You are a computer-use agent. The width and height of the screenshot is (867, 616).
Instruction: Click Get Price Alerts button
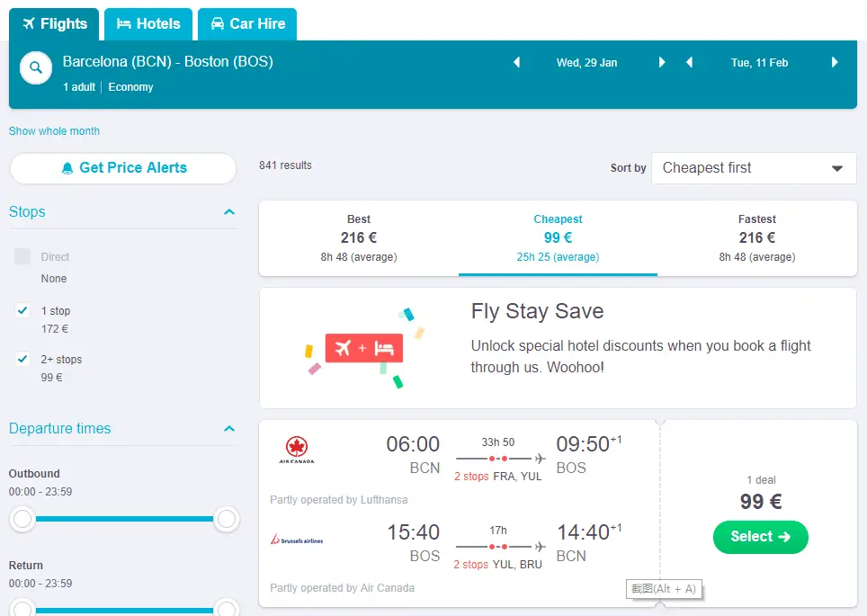(123, 168)
